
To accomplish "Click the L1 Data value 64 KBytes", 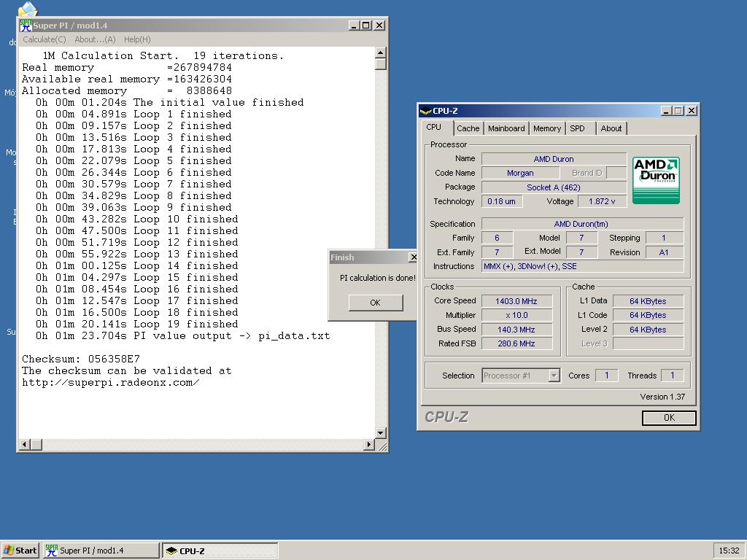I will (648, 301).
